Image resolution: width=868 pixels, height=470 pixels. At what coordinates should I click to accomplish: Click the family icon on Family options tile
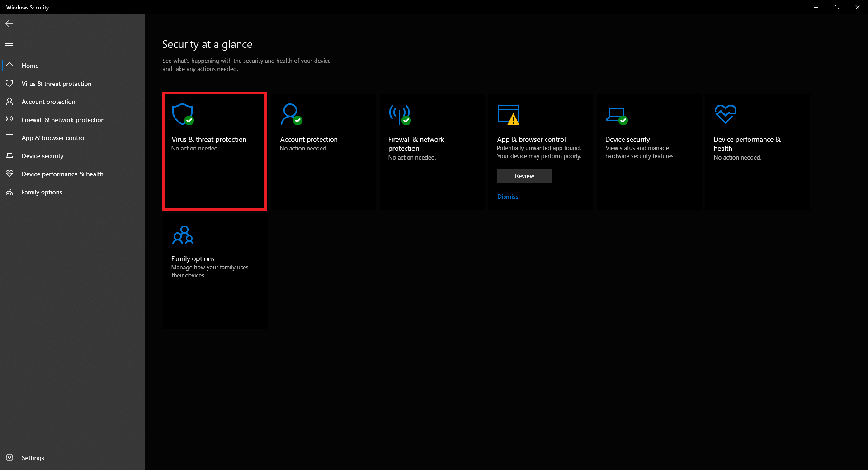(183, 235)
